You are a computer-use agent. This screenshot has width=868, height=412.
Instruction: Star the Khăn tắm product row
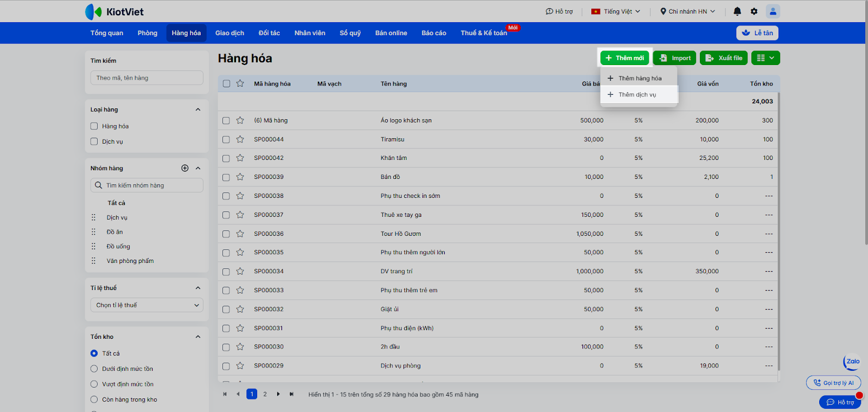click(x=240, y=158)
